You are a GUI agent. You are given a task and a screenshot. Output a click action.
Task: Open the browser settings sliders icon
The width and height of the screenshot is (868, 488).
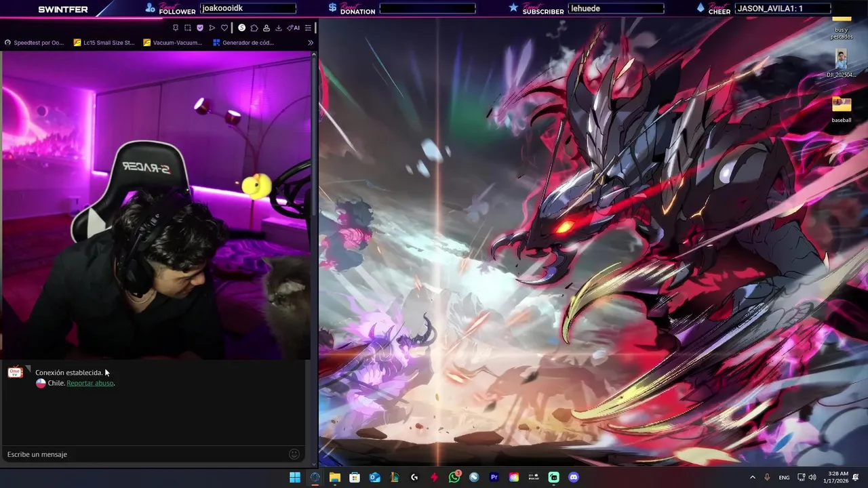[308, 28]
